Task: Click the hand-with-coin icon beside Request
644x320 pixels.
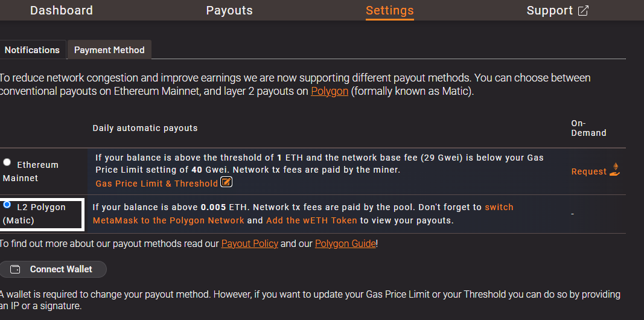Action: pyautogui.click(x=616, y=170)
